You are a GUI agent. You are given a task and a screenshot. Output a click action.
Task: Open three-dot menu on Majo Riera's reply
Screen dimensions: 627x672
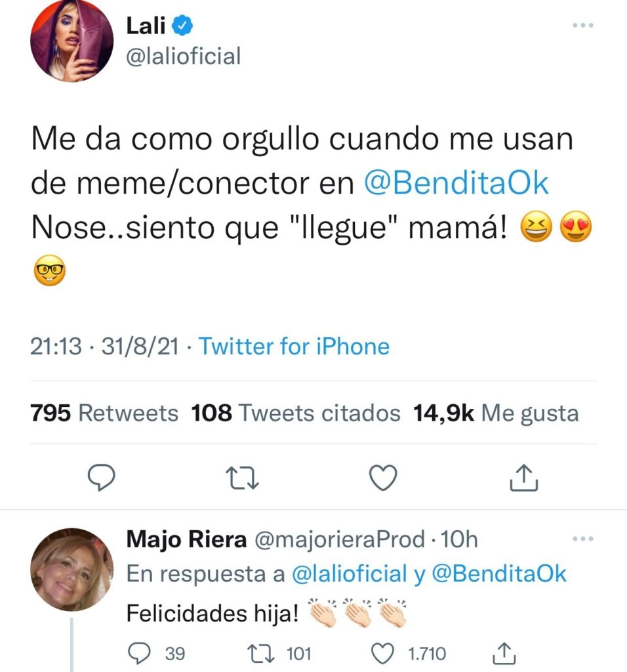click(582, 539)
